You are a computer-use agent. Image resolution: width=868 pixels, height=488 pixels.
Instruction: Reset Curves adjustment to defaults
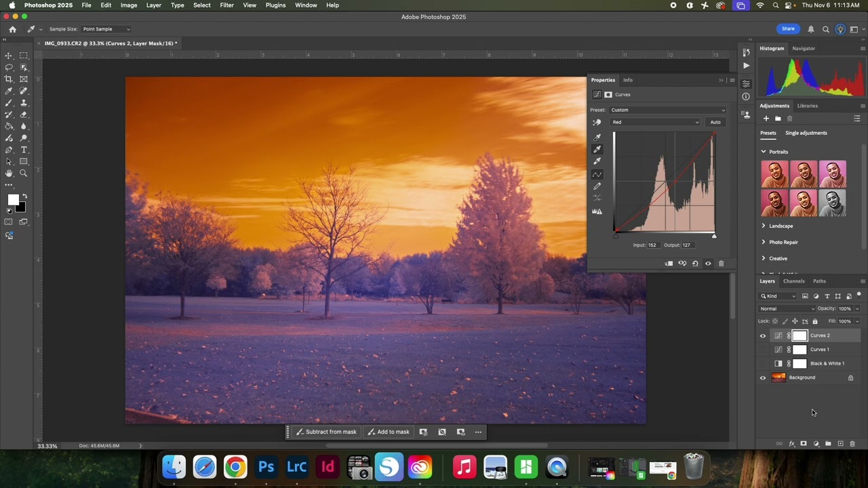point(695,264)
